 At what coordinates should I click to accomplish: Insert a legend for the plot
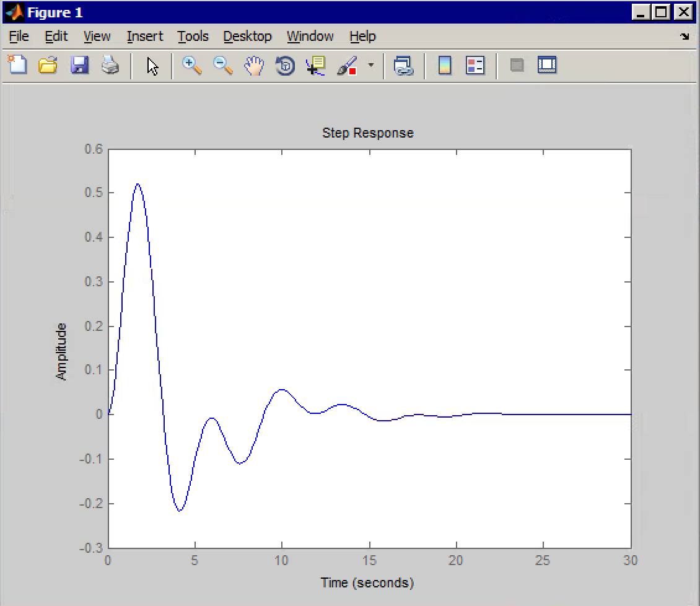475,66
